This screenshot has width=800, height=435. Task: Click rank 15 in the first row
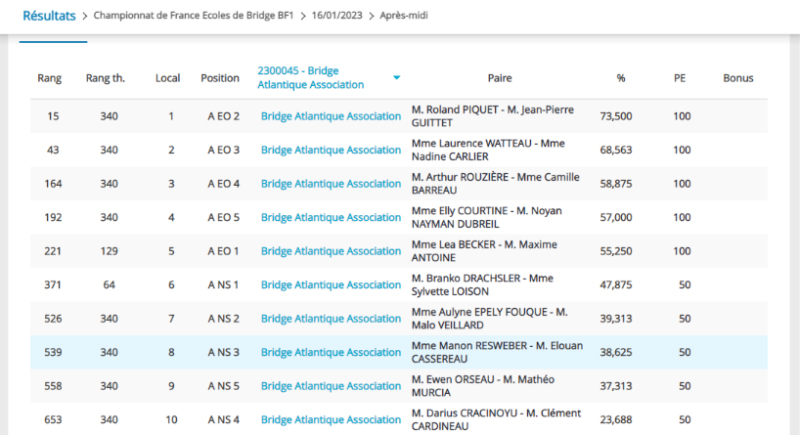pos(53,116)
